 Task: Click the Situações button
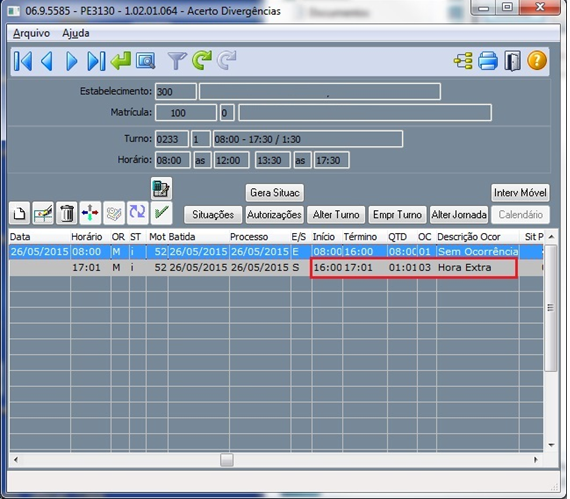click(x=213, y=215)
